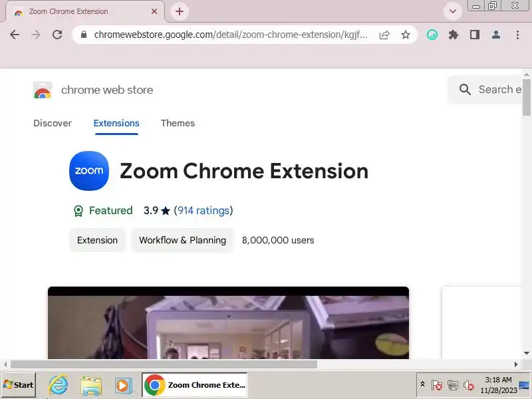The width and height of the screenshot is (532, 399).
Task: Open the Action Center flag icon
Action: [x=437, y=385]
